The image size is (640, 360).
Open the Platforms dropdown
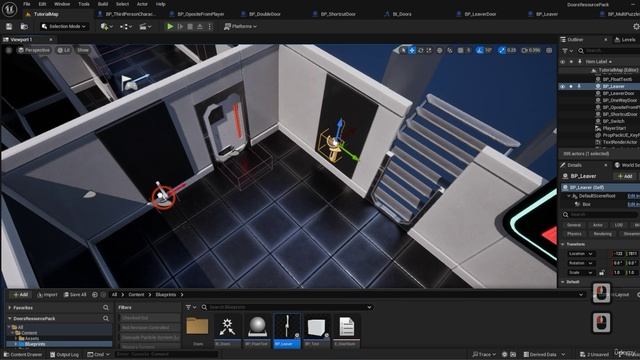(x=240, y=27)
